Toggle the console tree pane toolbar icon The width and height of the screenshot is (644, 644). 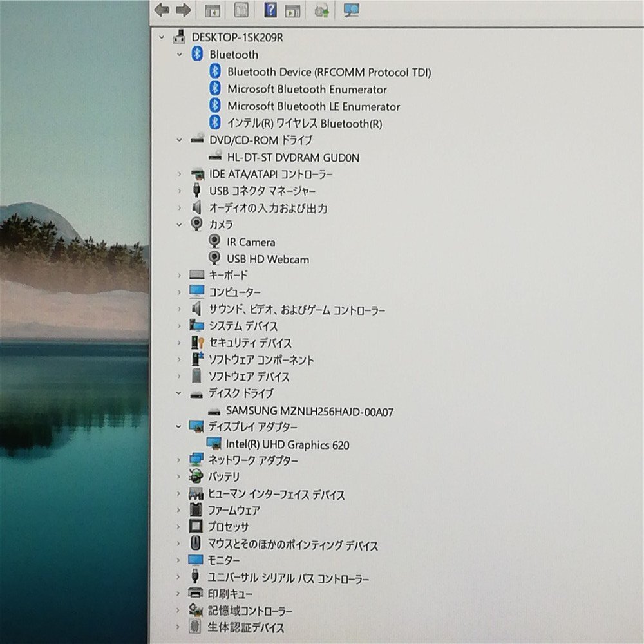point(213,11)
